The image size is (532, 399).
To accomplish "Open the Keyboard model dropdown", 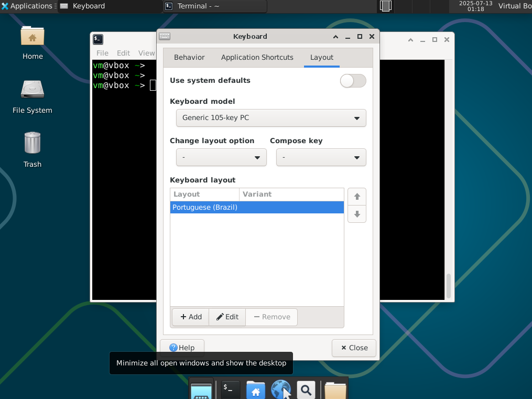I will coord(271,118).
